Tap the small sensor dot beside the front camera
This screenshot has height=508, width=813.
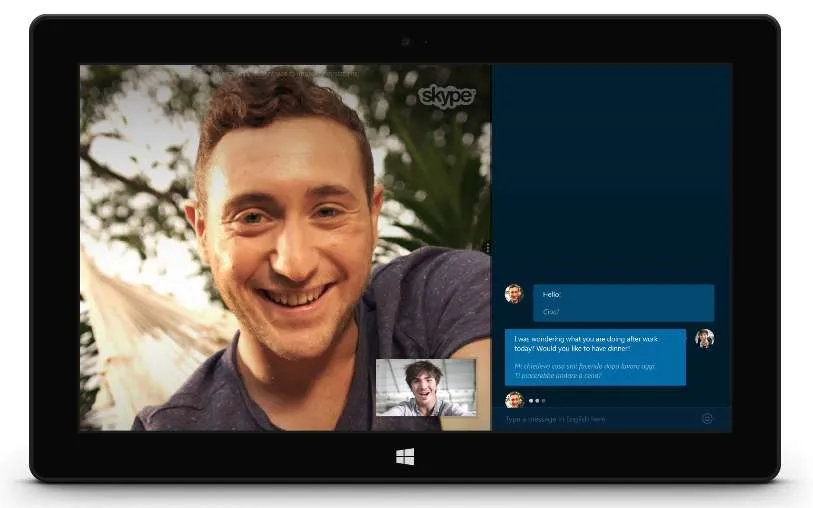pos(426,41)
